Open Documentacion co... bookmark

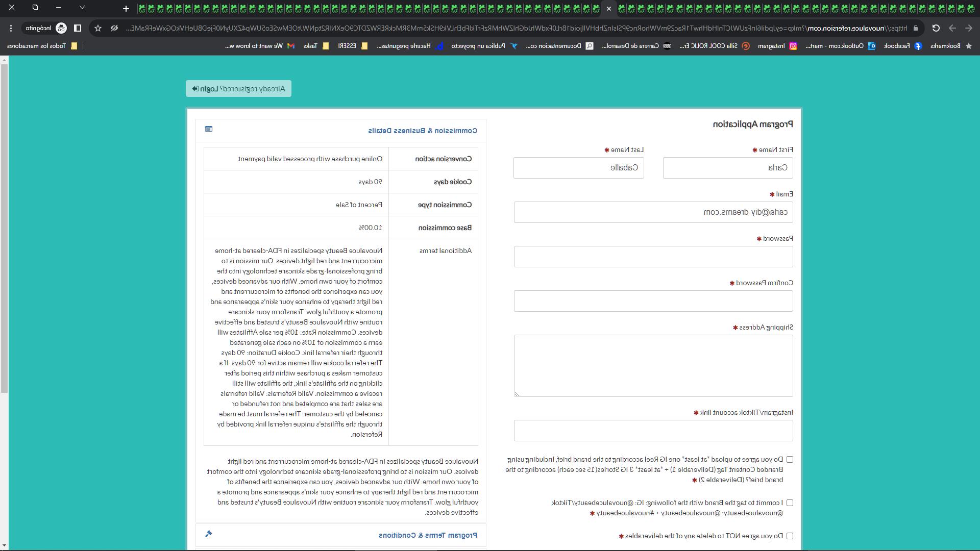coord(559,46)
